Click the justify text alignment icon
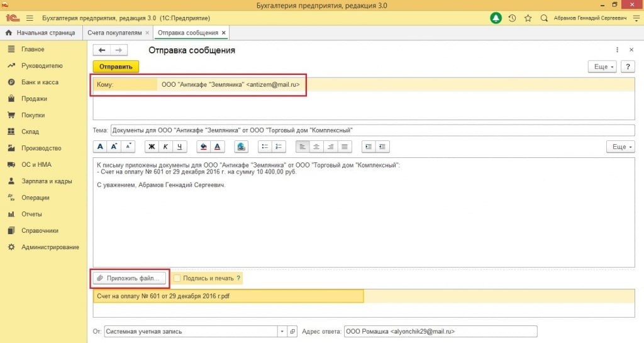 344,147
